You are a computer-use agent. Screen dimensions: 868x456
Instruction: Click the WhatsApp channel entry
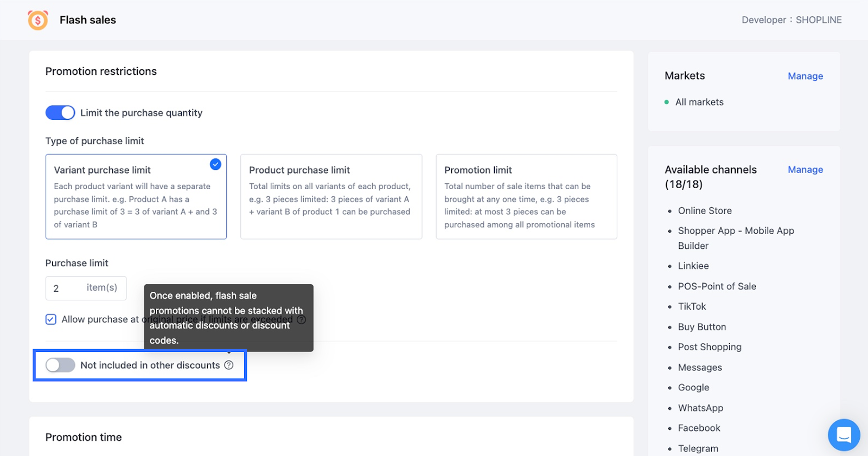pos(700,408)
